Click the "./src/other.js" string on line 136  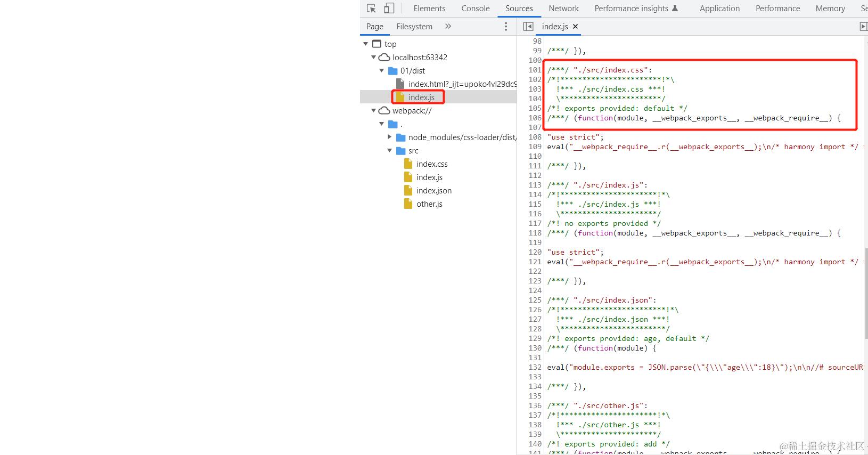point(608,405)
